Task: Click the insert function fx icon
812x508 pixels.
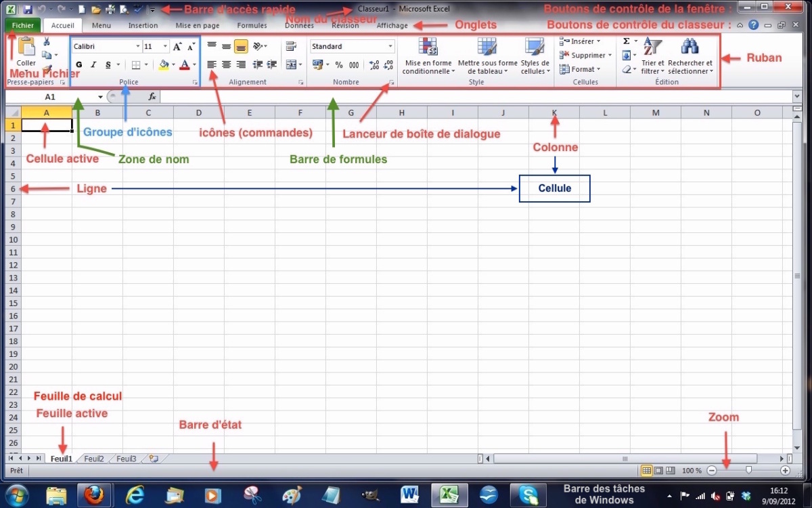Action: pyautogui.click(x=152, y=97)
